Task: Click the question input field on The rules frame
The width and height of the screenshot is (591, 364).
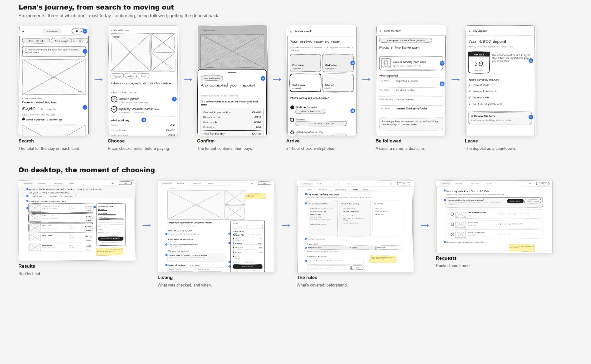Action: (329, 268)
